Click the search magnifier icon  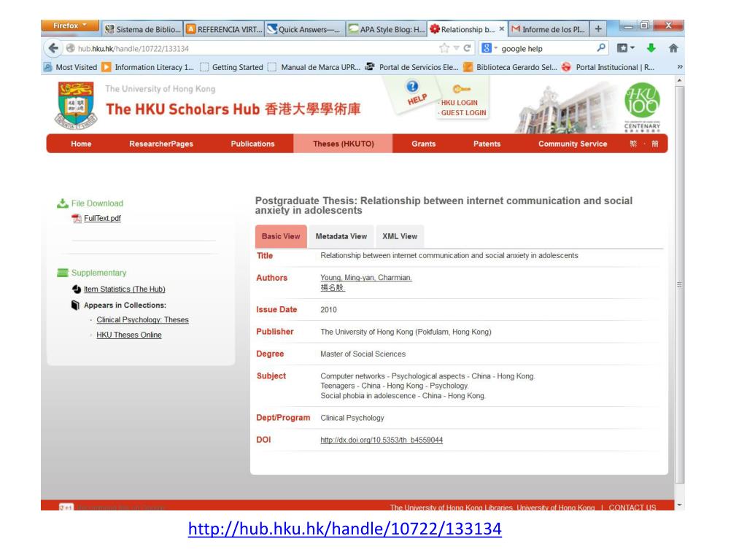[601, 47]
